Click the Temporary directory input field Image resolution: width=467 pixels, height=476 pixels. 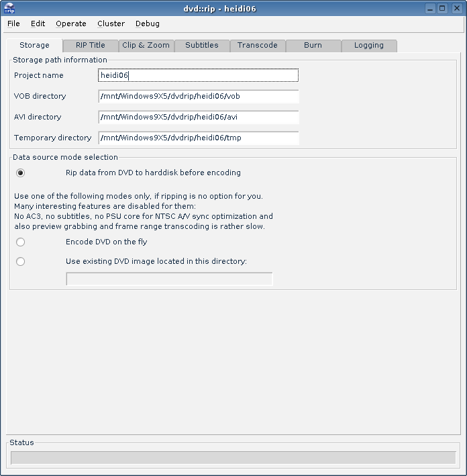pos(199,138)
